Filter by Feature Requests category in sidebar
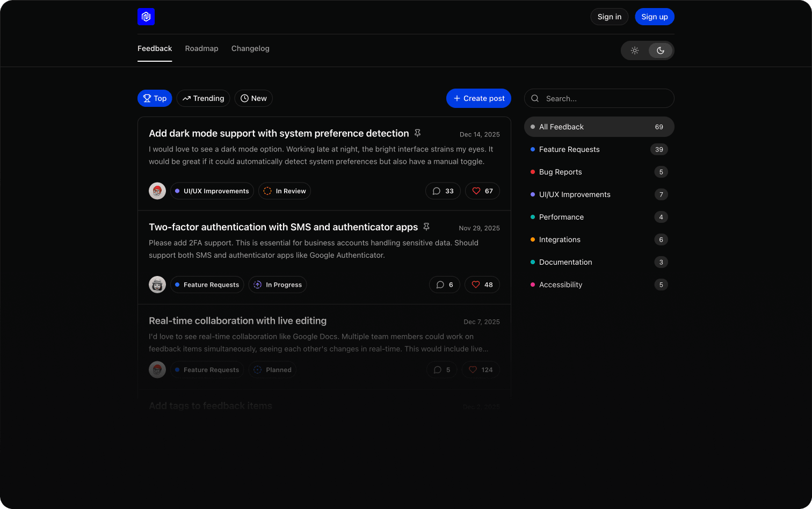This screenshot has height=509, width=812. click(x=599, y=149)
